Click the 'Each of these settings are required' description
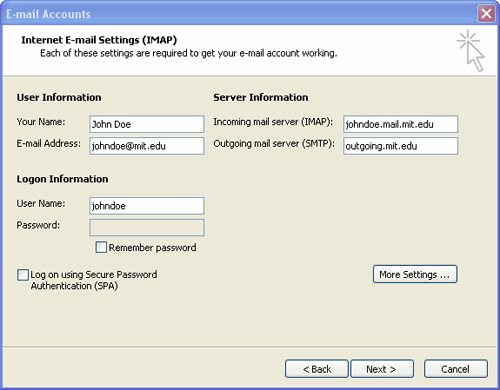The image size is (500, 390). point(189,53)
